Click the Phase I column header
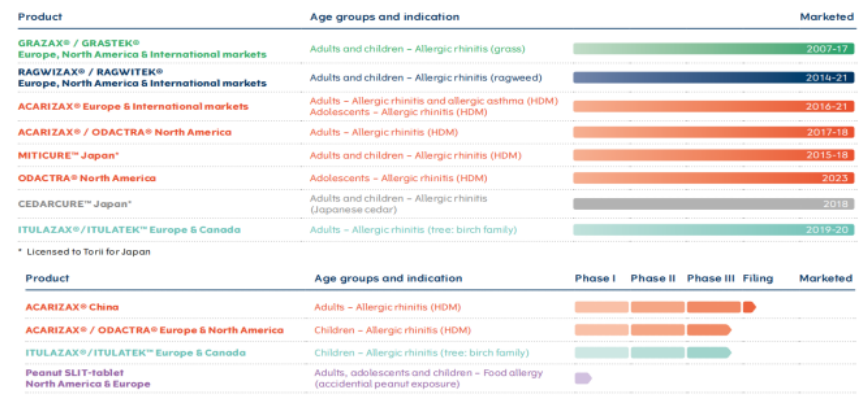The height and width of the screenshot is (407, 862). (595, 278)
